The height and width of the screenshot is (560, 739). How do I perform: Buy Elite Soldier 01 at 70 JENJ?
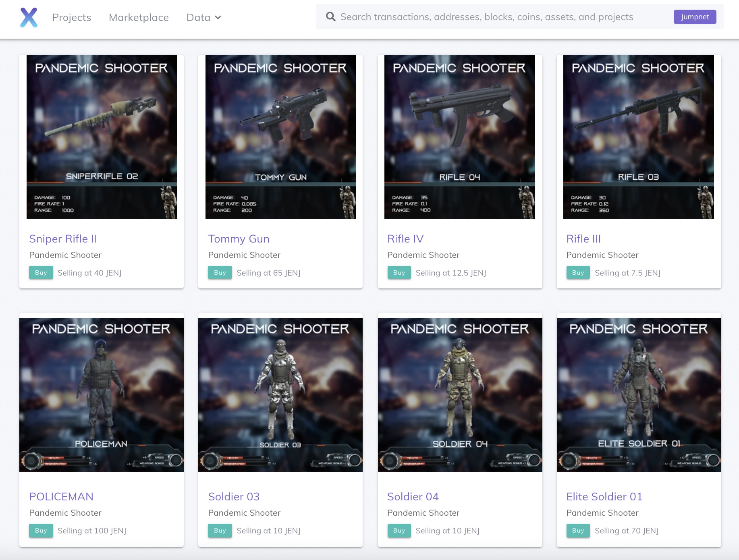(578, 531)
